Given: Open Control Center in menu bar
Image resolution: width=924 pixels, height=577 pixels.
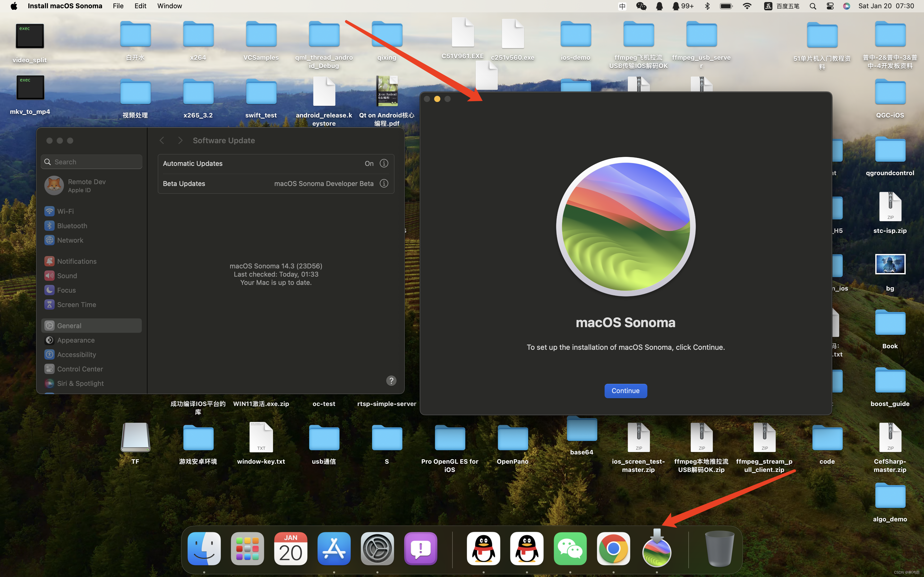Looking at the screenshot, I should [x=830, y=6].
